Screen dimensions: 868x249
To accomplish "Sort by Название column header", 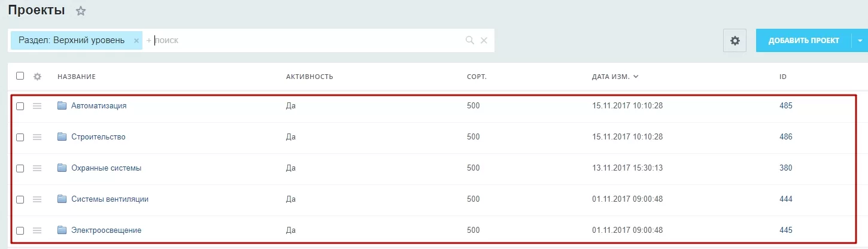I will [x=77, y=77].
